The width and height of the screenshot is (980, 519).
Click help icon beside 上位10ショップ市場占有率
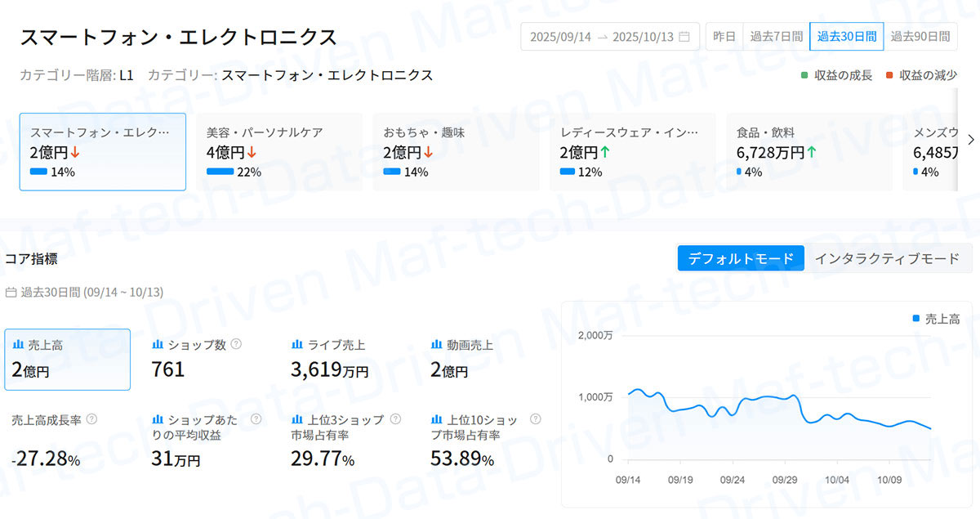535,419
